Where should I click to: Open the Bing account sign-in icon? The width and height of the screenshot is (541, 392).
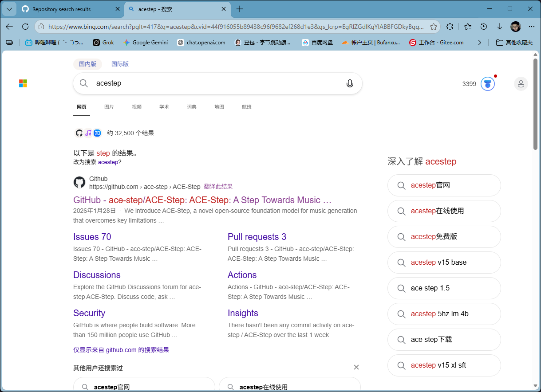click(x=521, y=84)
